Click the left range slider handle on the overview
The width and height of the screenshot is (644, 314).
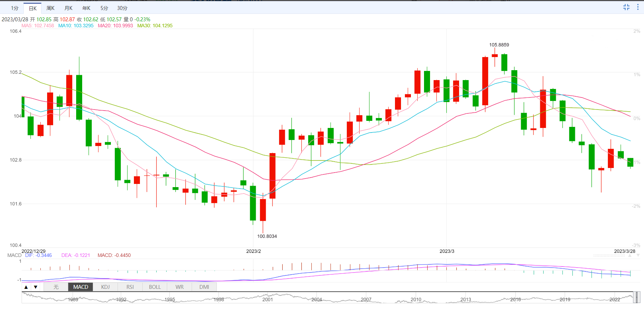coord(634,297)
